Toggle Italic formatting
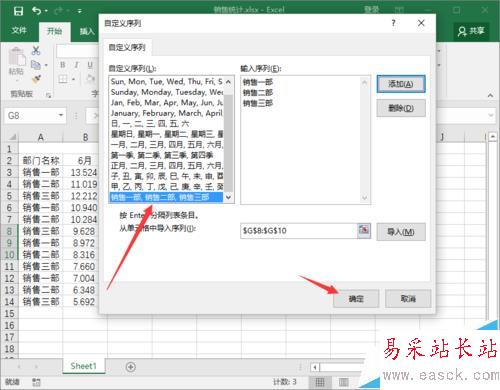This screenshot has width=500, height=390. pos(76,65)
